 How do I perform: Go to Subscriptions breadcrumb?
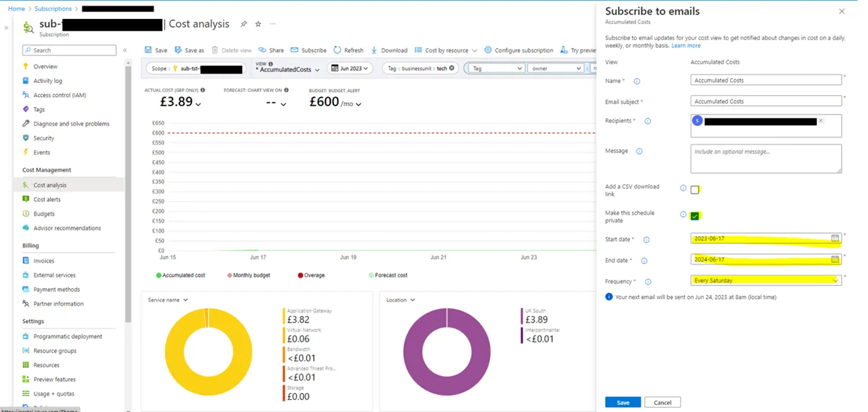coord(53,9)
